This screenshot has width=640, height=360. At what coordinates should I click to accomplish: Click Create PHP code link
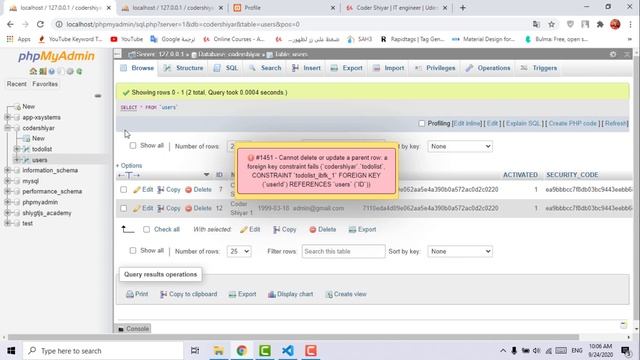tap(573, 123)
